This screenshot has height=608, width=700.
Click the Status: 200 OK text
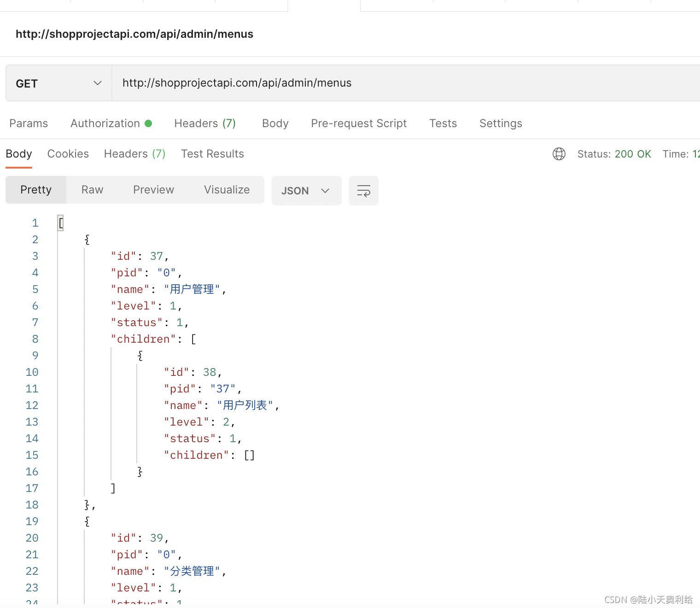(x=614, y=154)
